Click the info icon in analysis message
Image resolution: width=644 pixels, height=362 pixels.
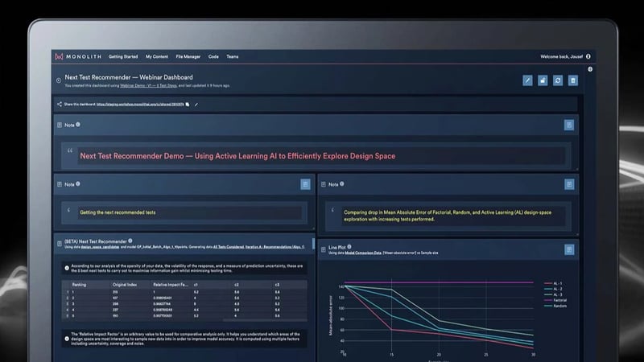[x=67, y=268]
